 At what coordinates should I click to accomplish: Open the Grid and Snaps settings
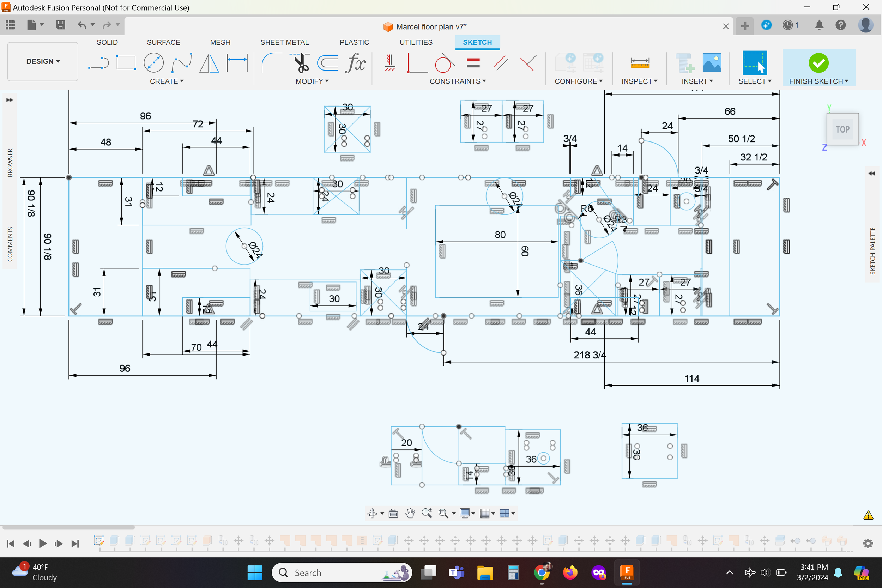tap(484, 513)
